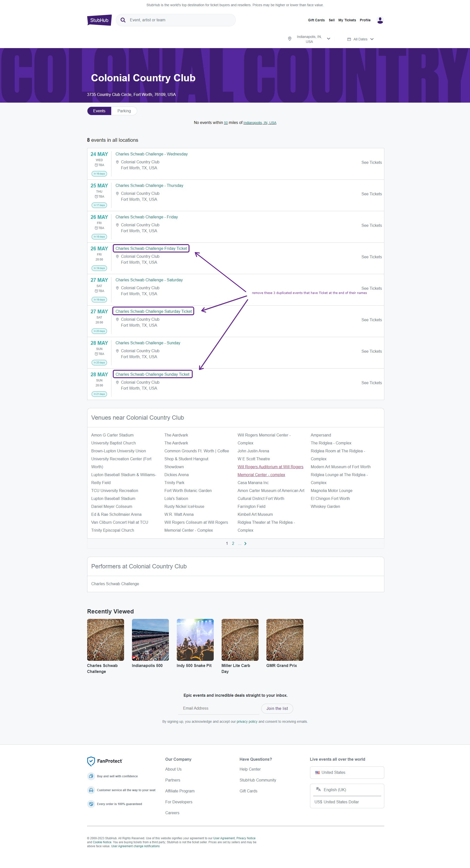
Task: Change the 50 miles radius link
Action: 226,123
